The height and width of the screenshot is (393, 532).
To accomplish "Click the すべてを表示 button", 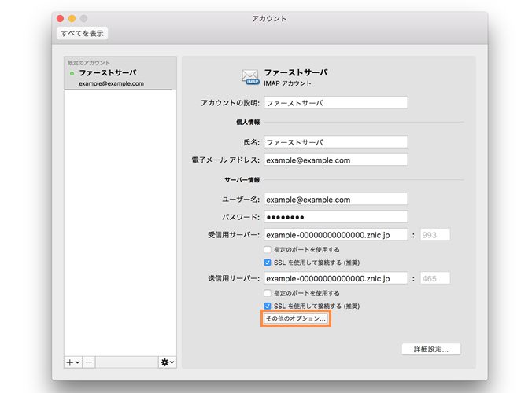I will pyautogui.click(x=83, y=33).
